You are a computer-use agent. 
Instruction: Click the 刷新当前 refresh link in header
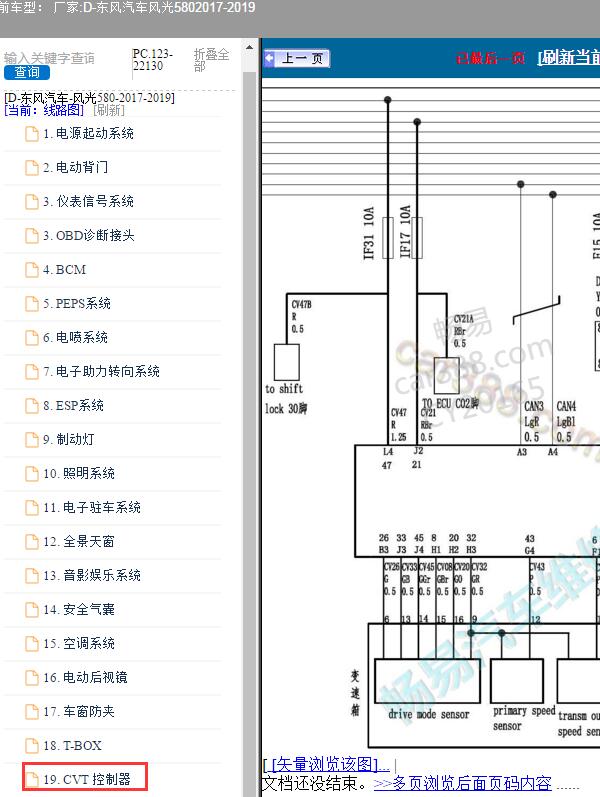[568, 57]
